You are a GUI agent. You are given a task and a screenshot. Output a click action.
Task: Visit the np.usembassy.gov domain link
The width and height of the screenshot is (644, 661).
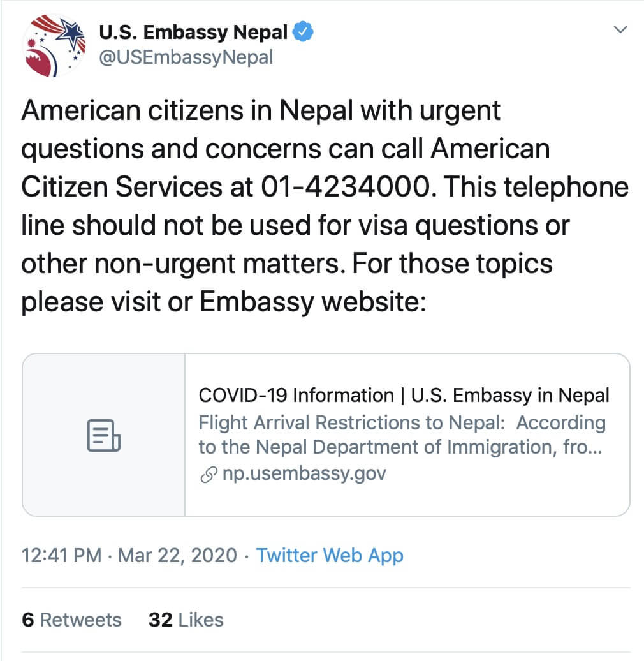point(304,474)
